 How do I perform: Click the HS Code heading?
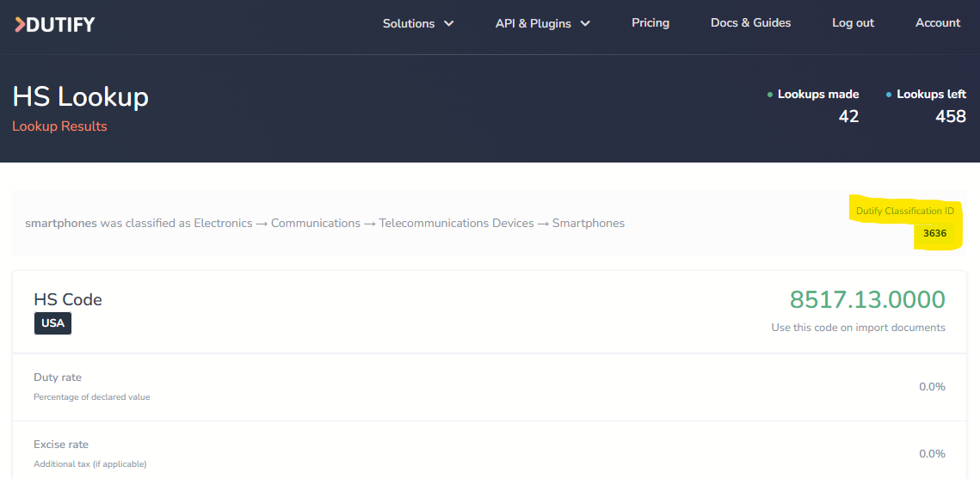coord(68,300)
